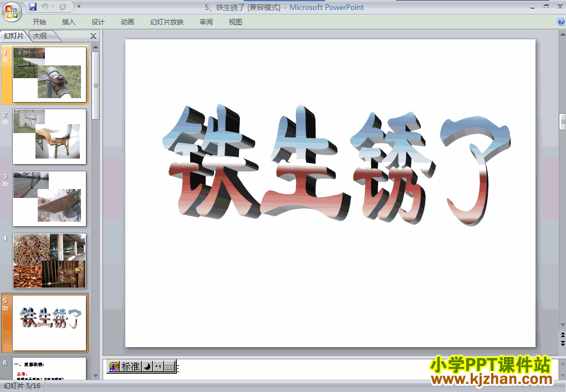Switch to the 幻灯片 pane tab
The image size is (566, 392).
point(14,35)
